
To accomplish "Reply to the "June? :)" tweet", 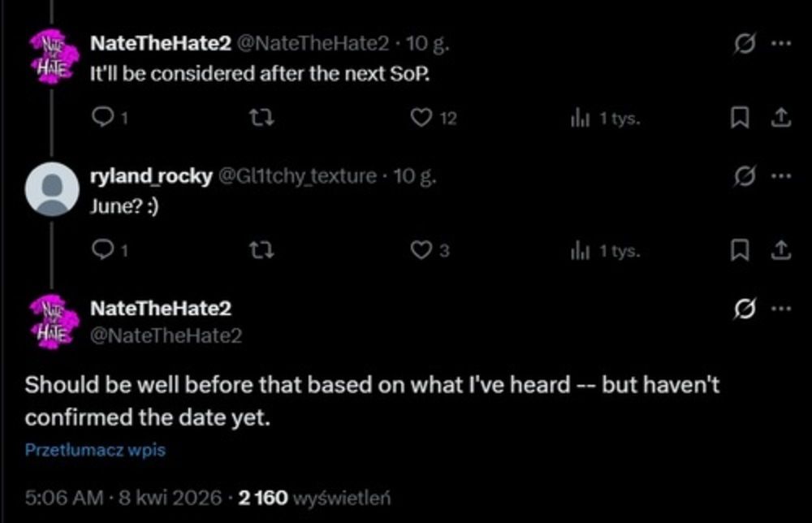I will coord(101,252).
